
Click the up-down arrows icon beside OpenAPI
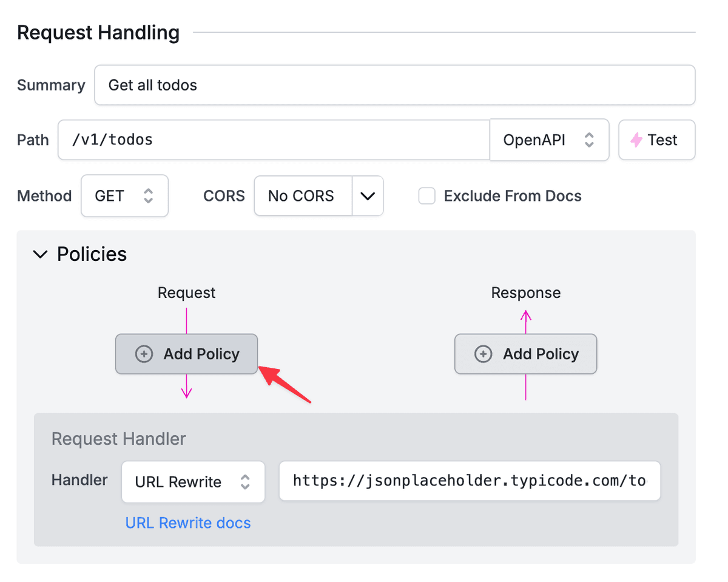[588, 140]
